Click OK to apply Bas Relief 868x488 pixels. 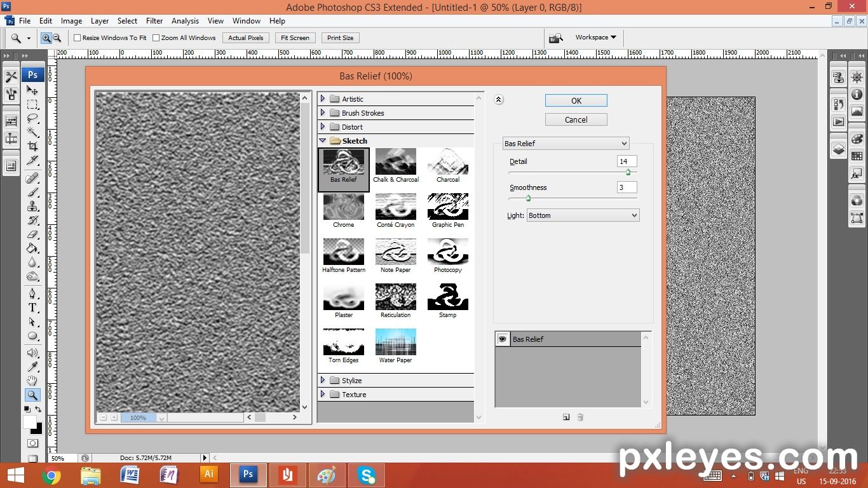pyautogui.click(x=576, y=100)
